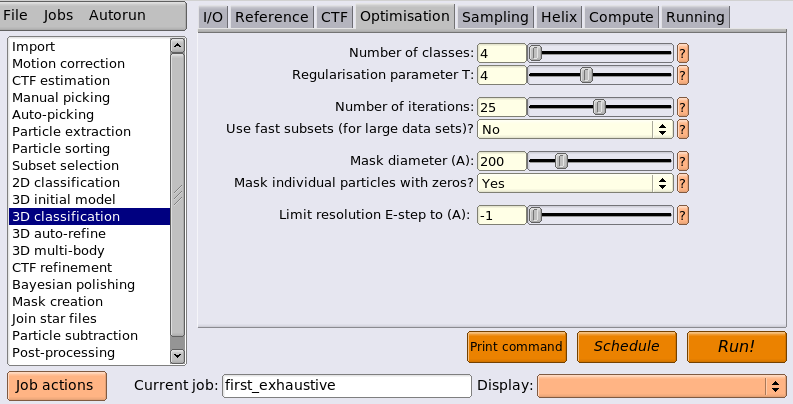Open the Display dropdown menu
The width and height of the screenshot is (793, 404).
click(662, 386)
